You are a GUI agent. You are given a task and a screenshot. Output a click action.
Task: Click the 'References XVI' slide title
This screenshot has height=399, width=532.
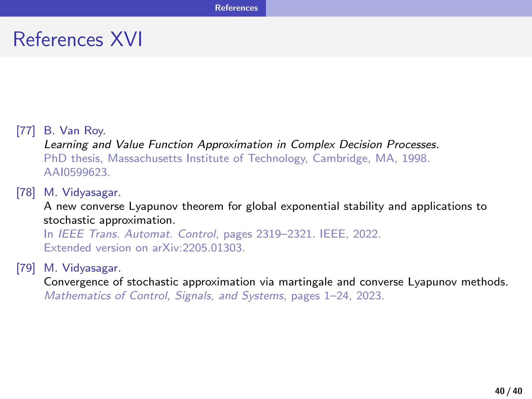78,39
